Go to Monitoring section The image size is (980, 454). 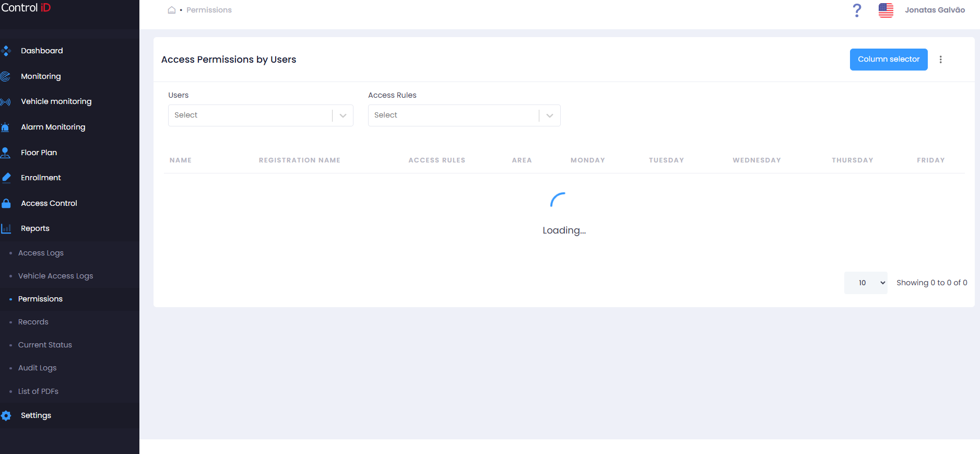pos(41,76)
